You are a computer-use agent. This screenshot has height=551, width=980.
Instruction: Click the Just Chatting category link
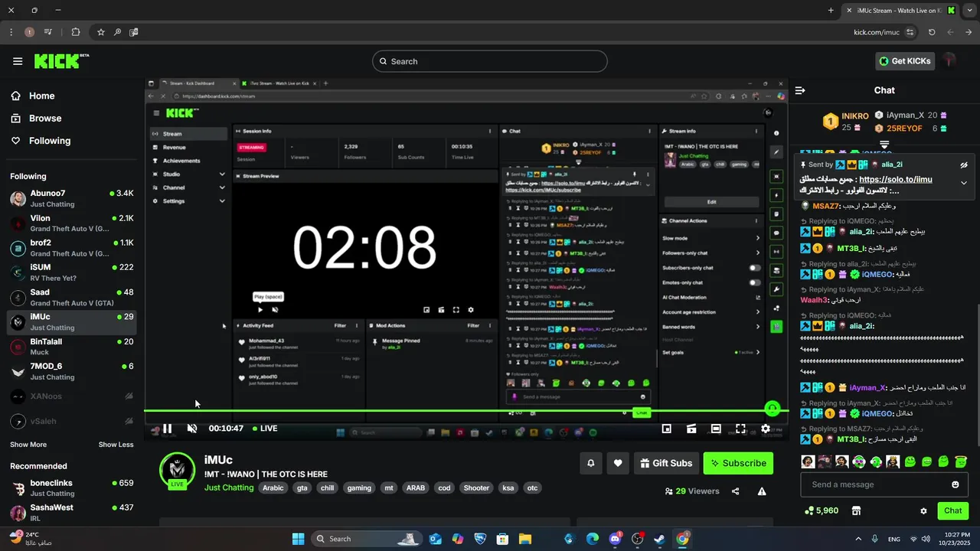pyautogui.click(x=229, y=487)
